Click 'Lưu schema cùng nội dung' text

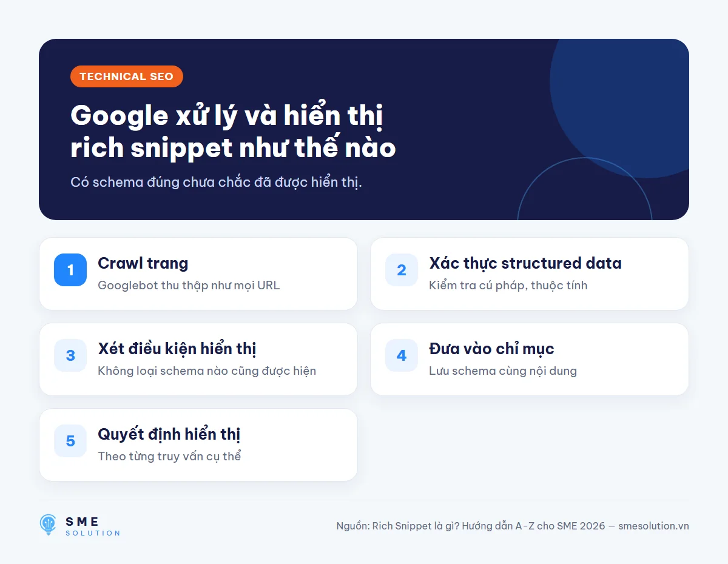503,371
